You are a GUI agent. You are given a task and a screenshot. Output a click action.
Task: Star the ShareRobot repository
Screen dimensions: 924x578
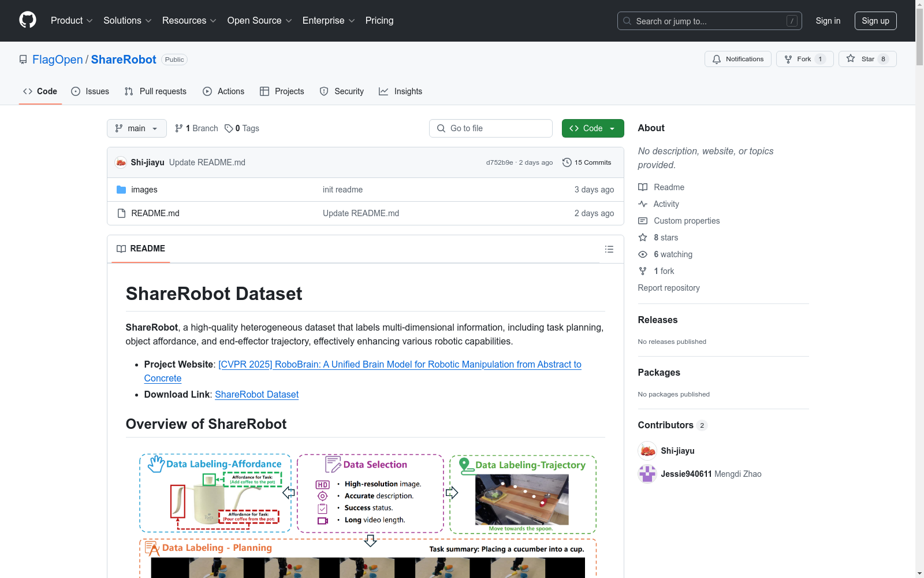point(867,59)
